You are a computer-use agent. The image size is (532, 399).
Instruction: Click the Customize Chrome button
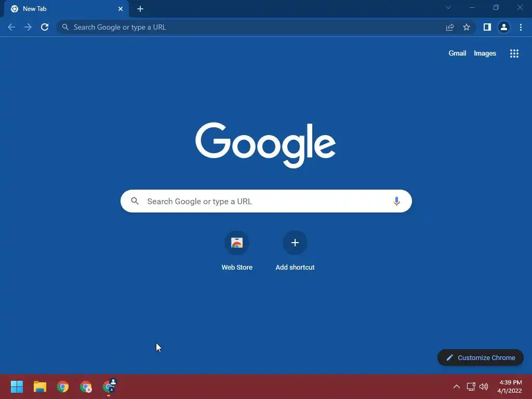(481, 357)
